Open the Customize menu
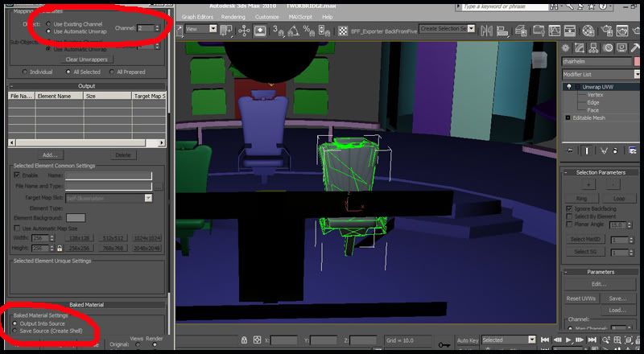 pos(267,17)
